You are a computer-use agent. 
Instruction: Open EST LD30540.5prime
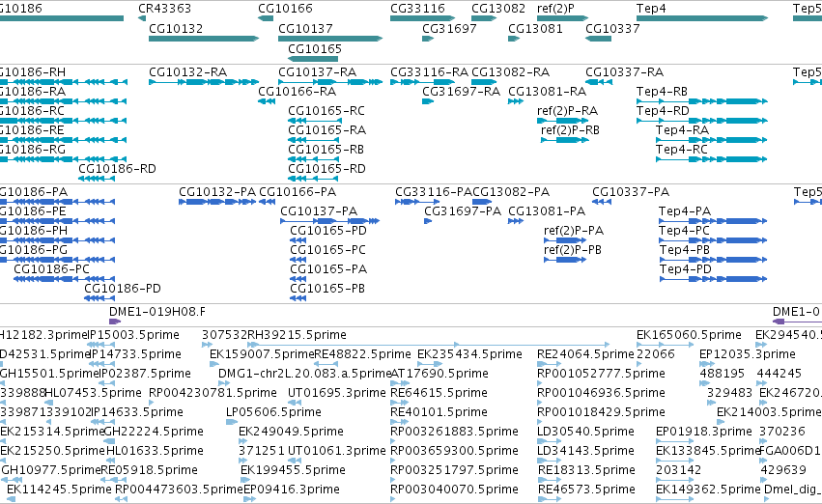click(549, 441)
